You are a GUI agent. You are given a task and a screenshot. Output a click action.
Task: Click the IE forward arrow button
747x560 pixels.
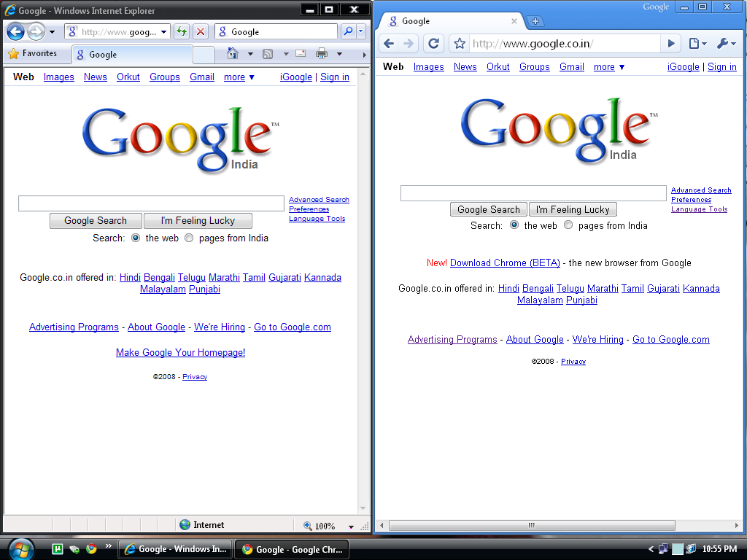coord(36,32)
